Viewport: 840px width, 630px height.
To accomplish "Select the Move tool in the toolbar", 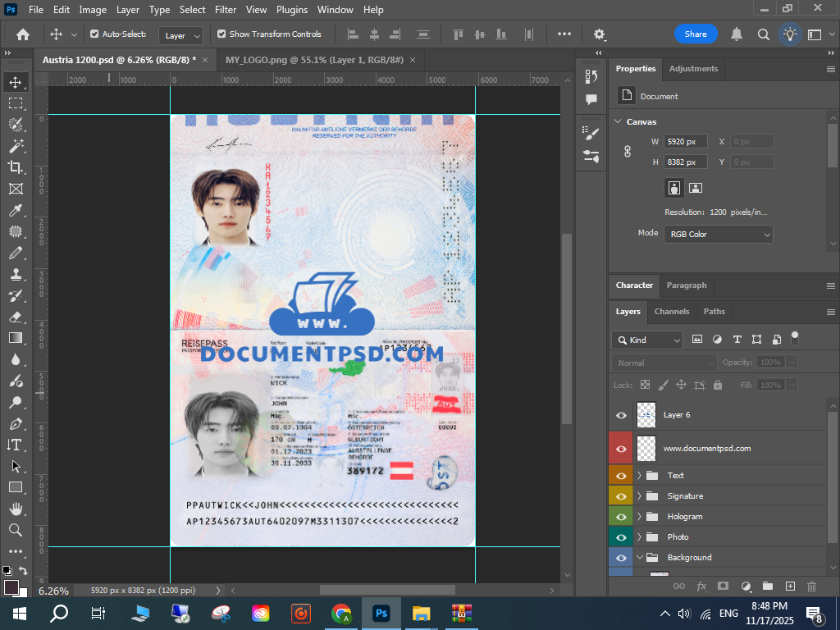I will 16,82.
